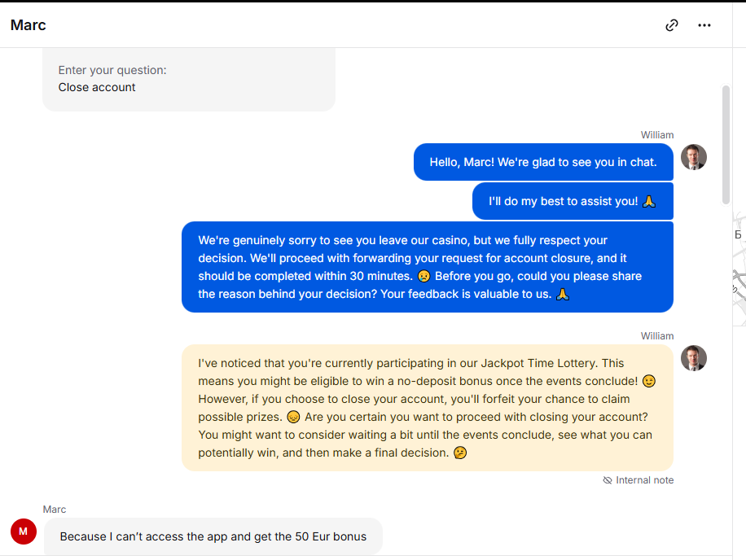Click Marc's message about 50 Eur bonus
This screenshot has height=560, width=746.
pos(213,536)
